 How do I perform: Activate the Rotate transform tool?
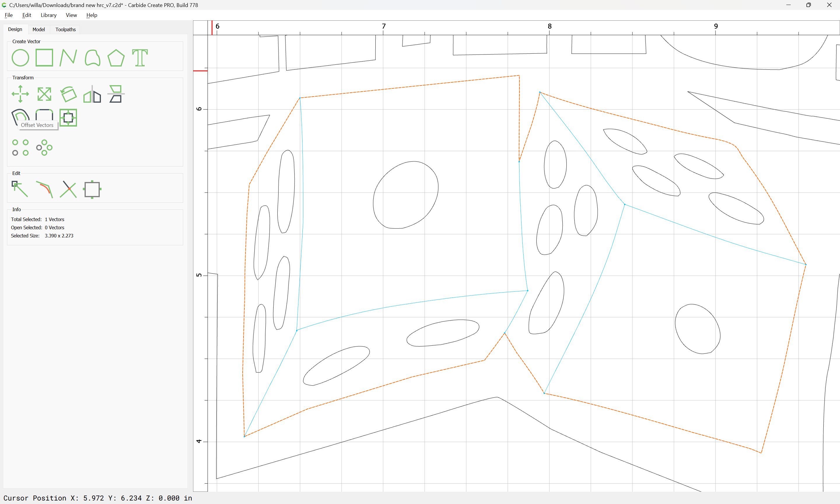68,94
